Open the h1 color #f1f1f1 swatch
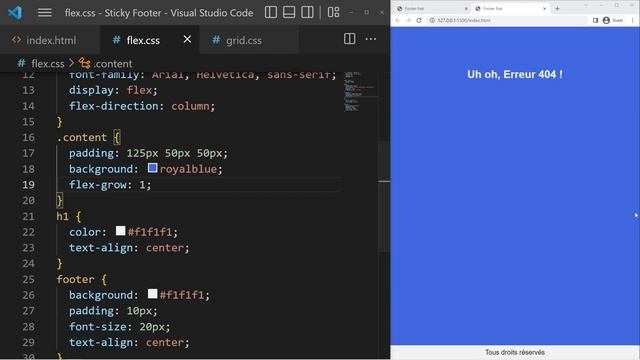 click(120, 231)
